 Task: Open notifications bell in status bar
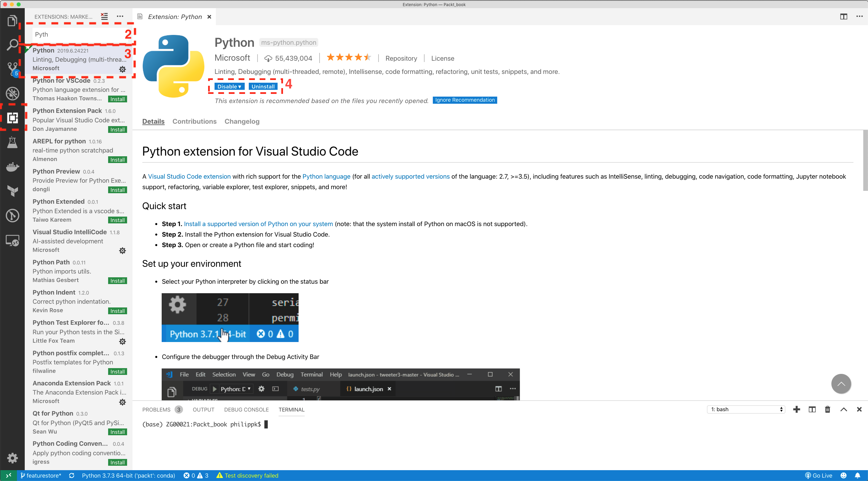[857, 475]
